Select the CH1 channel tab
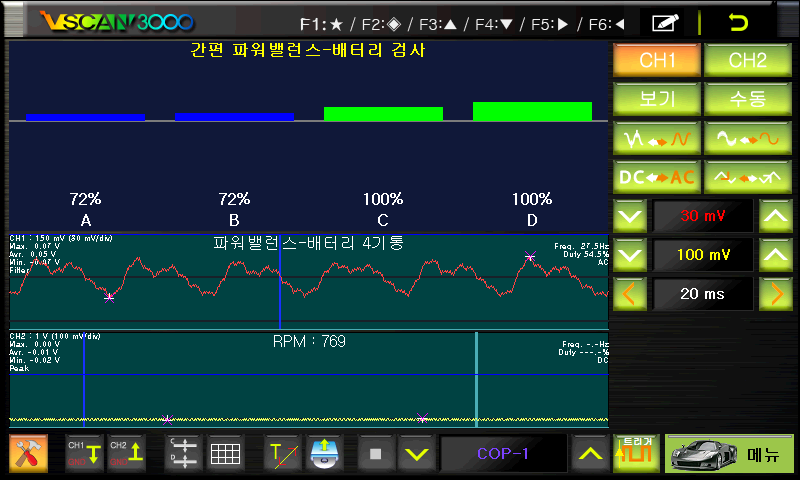This screenshot has width=800, height=480. click(x=655, y=60)
